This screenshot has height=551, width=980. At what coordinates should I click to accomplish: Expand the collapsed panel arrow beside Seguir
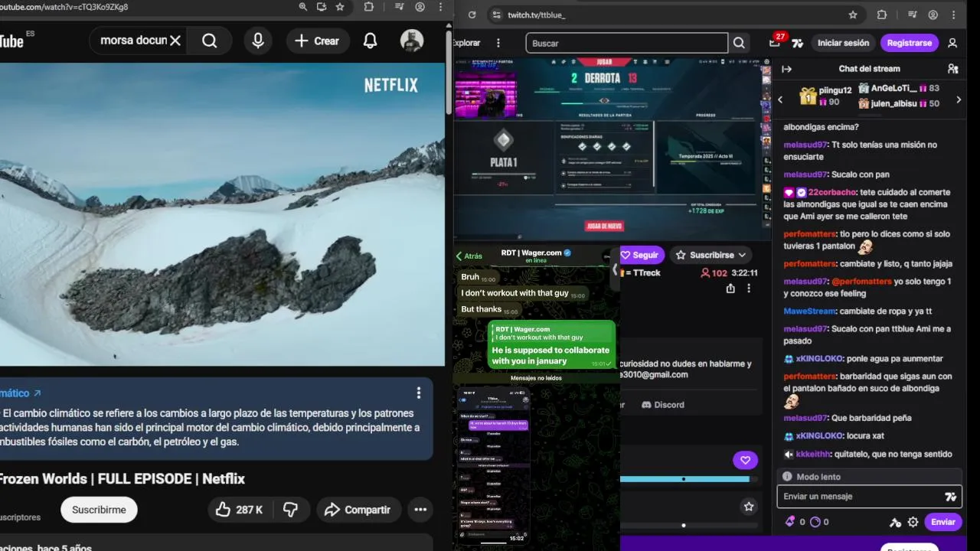[x=614, y=269]
